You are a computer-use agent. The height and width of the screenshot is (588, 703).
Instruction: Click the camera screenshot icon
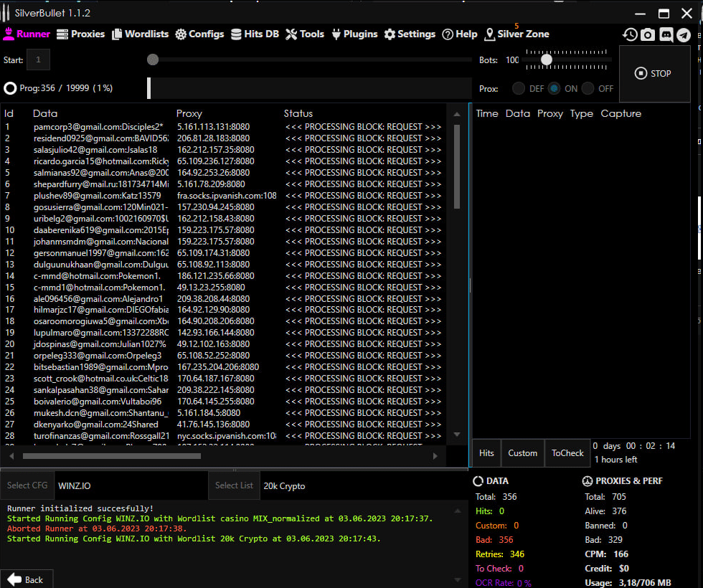648,34
